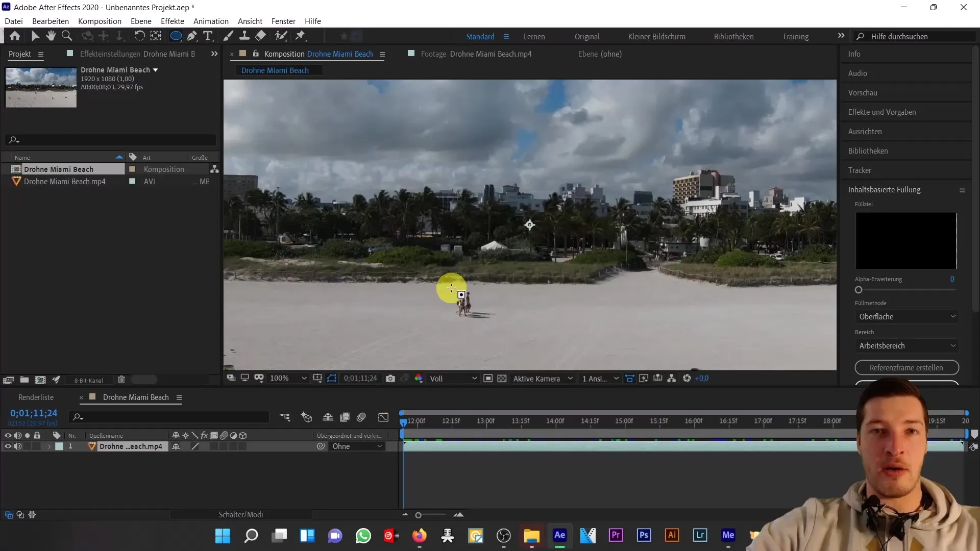Select the Pen tool
The height and width of the screenshot is (551, 980).
pos(192,36)
